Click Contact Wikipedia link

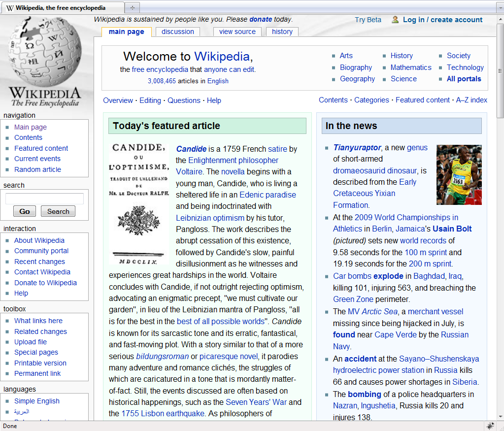pyautogui.click(x=42, y=272)
